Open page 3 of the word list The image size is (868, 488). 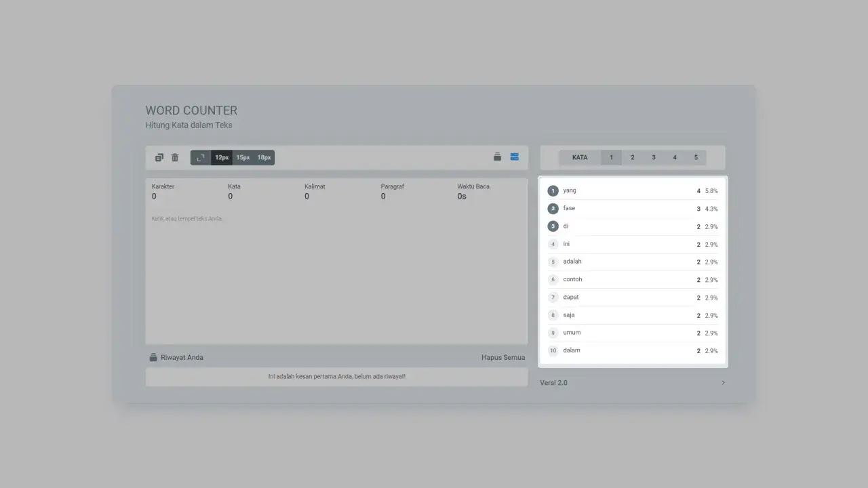[653, 157]
